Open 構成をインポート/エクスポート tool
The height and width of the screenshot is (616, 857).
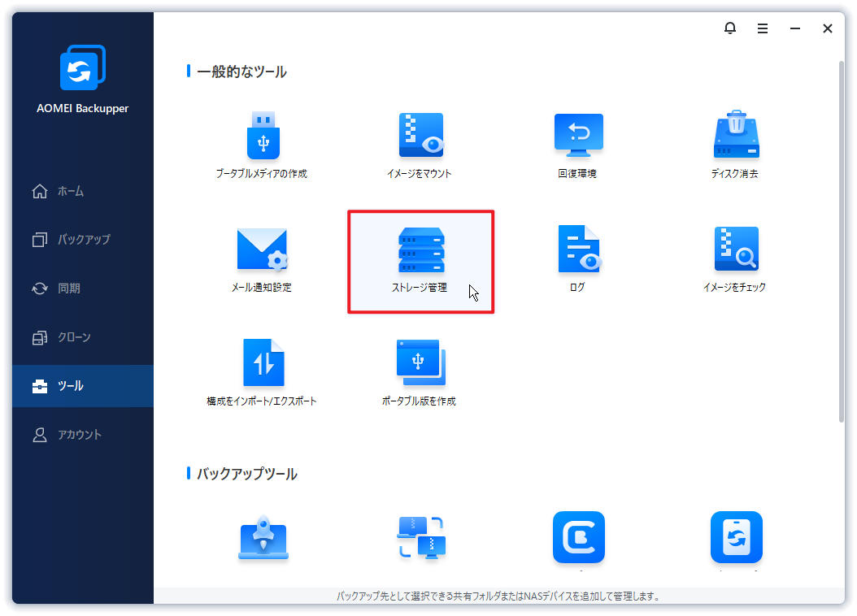tap(262, 373)
